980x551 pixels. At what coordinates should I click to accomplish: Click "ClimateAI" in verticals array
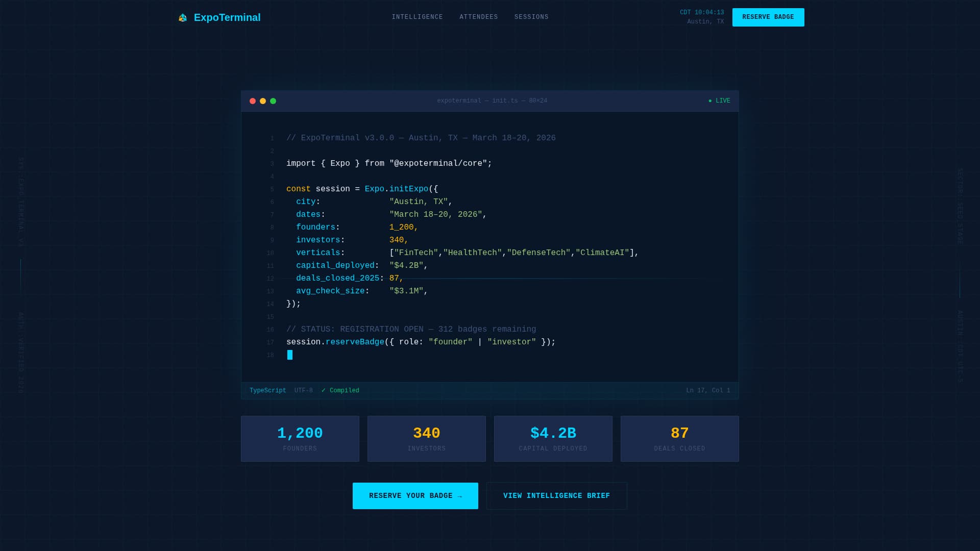coord(602,253)
